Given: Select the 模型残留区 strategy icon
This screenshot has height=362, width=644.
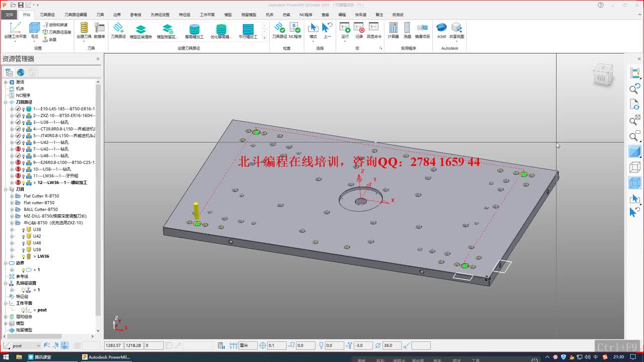Looking at the screenshot, I should 168,31.
